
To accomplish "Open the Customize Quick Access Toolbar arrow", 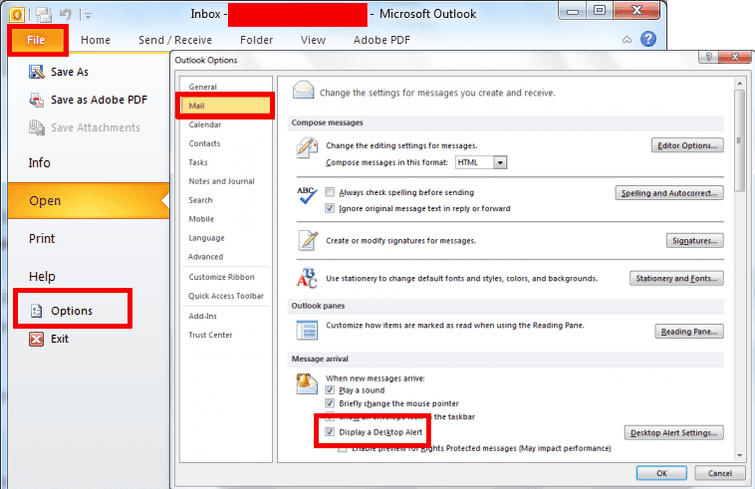I will point(88,15).
